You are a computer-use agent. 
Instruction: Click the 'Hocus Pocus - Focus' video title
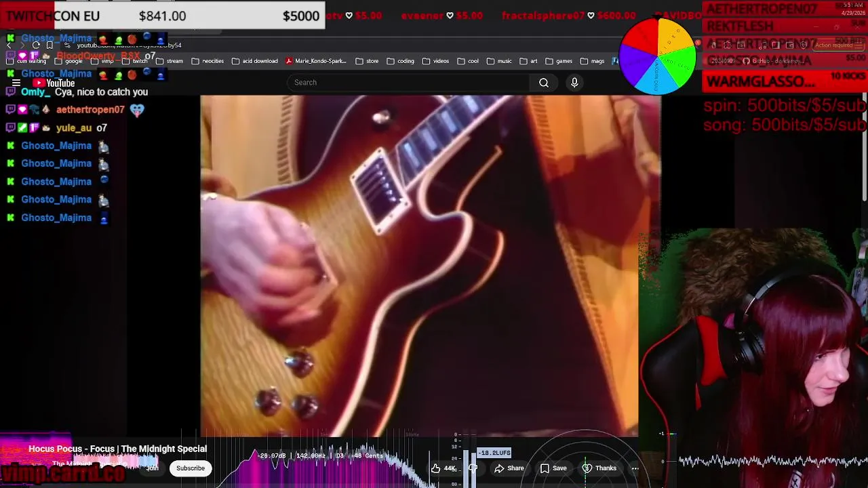pyautogui.click(x=117, y=449)
